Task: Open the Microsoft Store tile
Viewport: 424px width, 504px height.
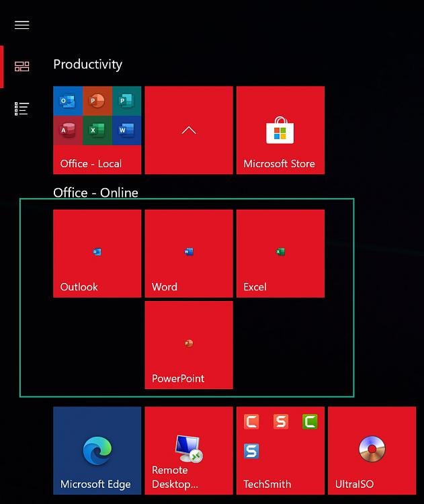Action: pos(280,130)
